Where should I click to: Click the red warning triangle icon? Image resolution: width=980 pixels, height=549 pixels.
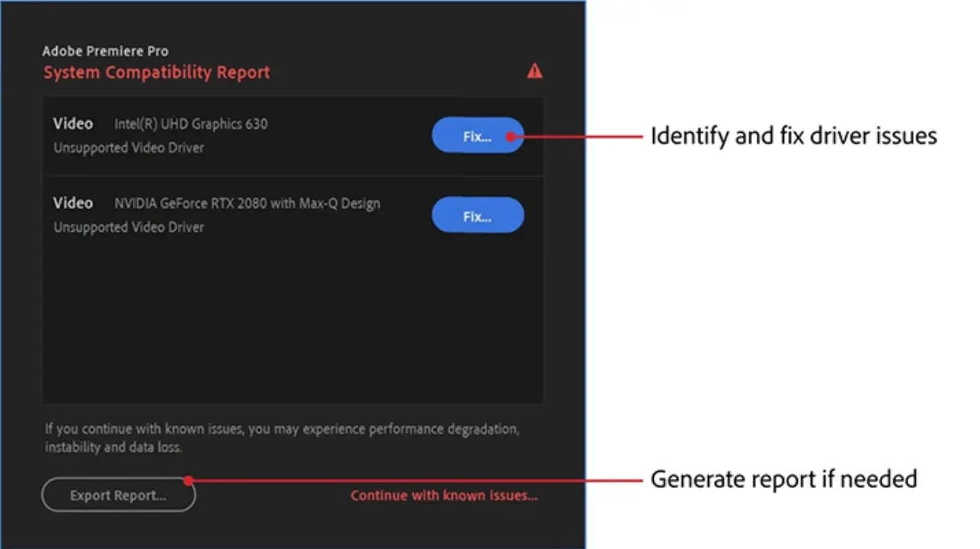pos(535,71)
